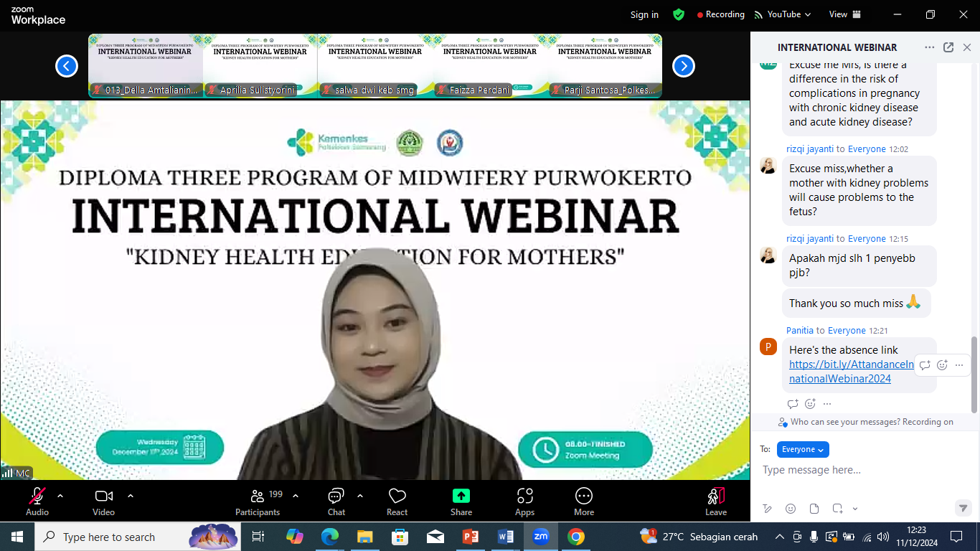
Task: Open ellipsis in floating message toolbar
Action: click(x=959, y=365)
